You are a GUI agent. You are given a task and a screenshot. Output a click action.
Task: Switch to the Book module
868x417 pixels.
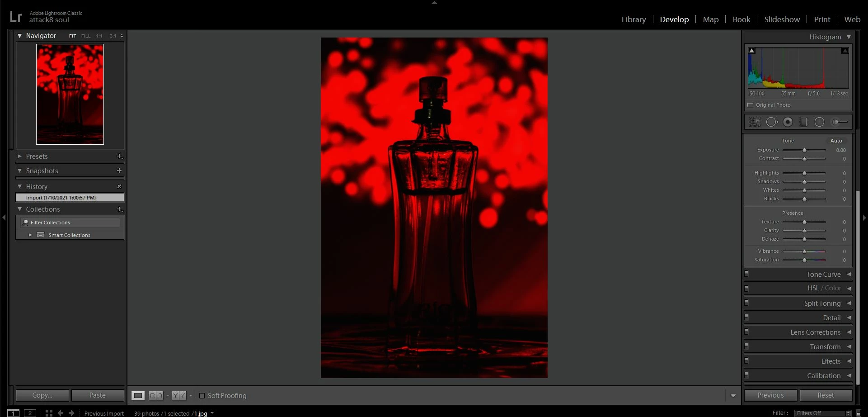(741, 19)
